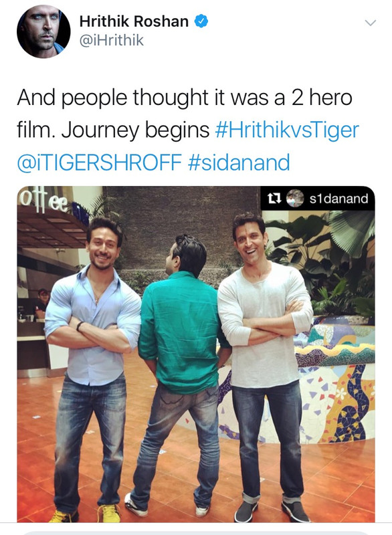This screenshot has width=392, height=535.
Task: Open s1danand's small avatar on photo
Action: (x=295, y=198)
